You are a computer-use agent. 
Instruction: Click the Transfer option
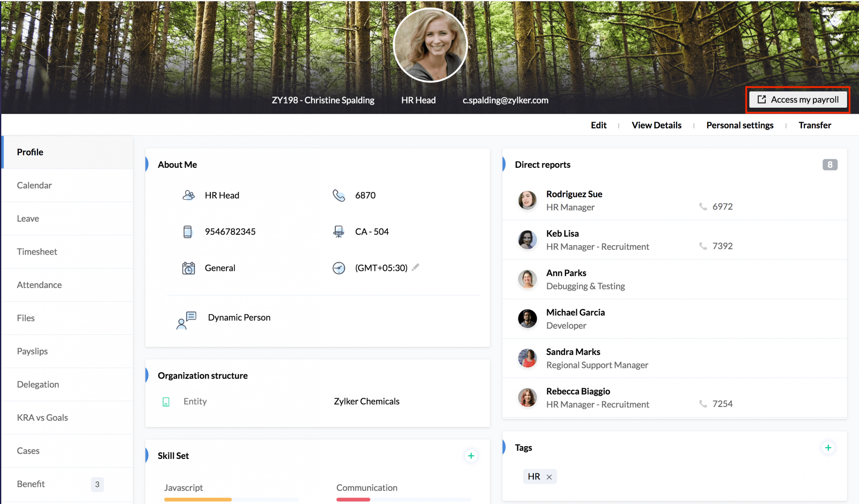[814, 125]
